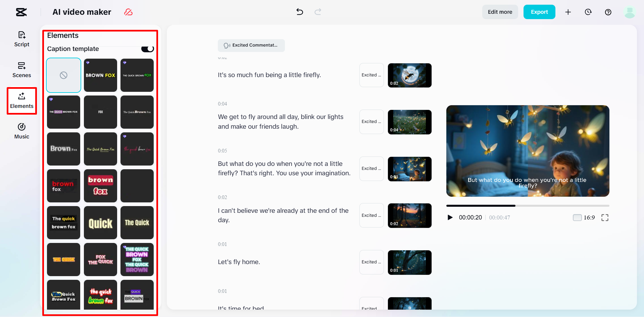644x317 pixels.
Task: Go to the Music tab
Action: (x=22, y=131)
